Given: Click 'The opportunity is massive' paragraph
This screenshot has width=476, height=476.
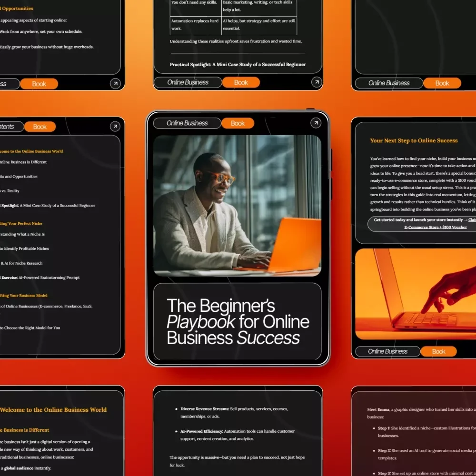Looking at the screenshot, I should click(x=237, y=461).
